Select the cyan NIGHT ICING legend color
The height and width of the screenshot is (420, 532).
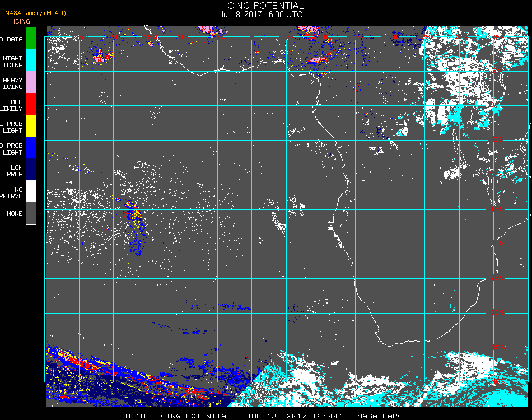click(31, 60)
